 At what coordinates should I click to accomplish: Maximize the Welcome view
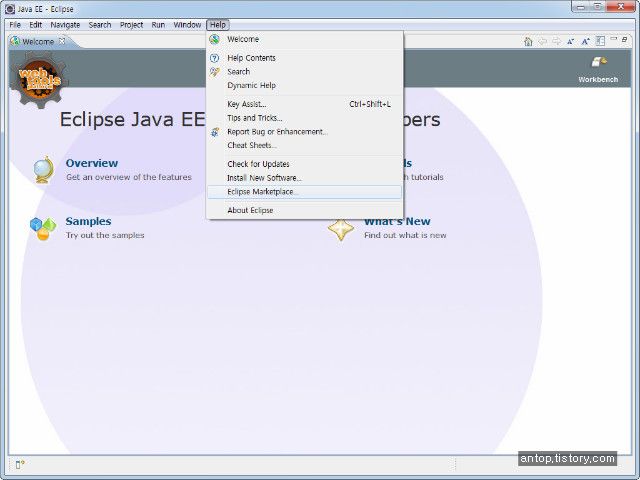tap(624, 40)
